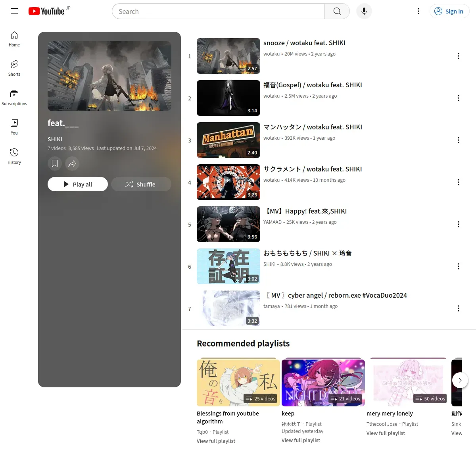Open wotaku channel under the snooze video
The width and height of the screenshot is (476, 454).
point(271,54)
